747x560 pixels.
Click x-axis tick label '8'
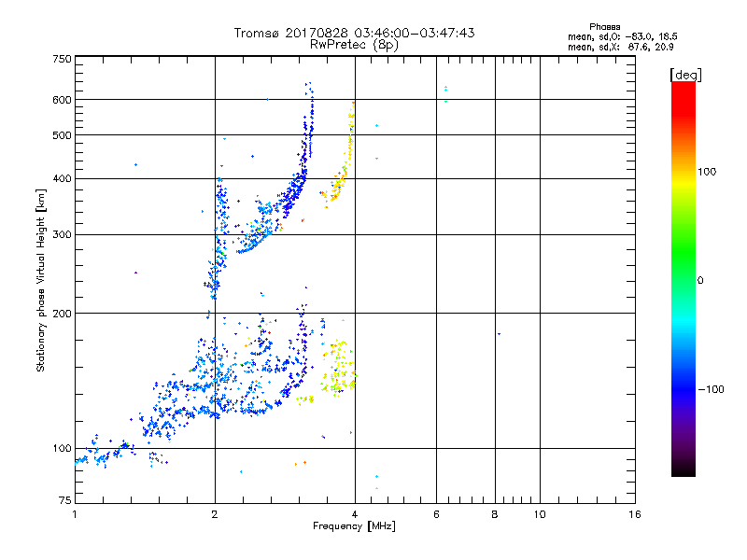pyautogui.click(x=495, y=514)
